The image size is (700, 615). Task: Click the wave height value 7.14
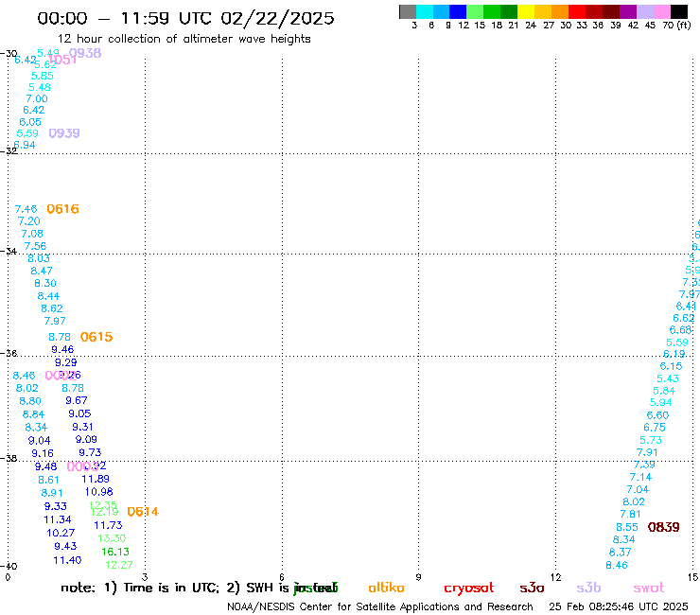[640, 478]
